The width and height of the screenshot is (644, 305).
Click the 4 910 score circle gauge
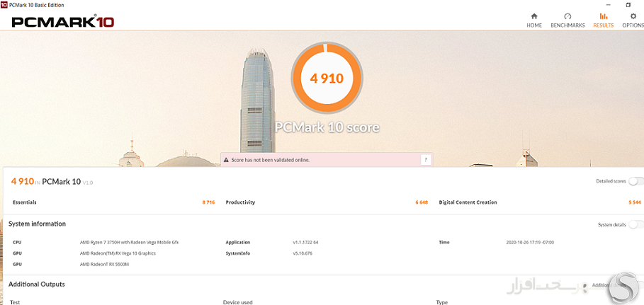(x=327, y=78)
